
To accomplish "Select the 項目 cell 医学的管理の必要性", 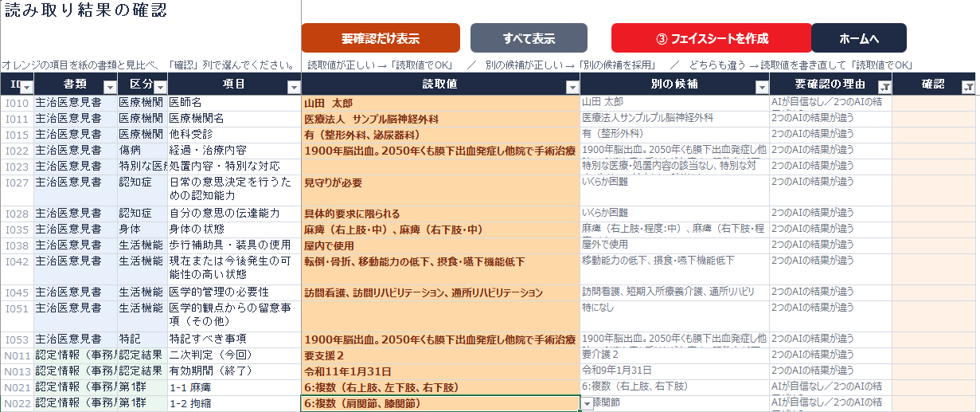I will coord(234,292).
